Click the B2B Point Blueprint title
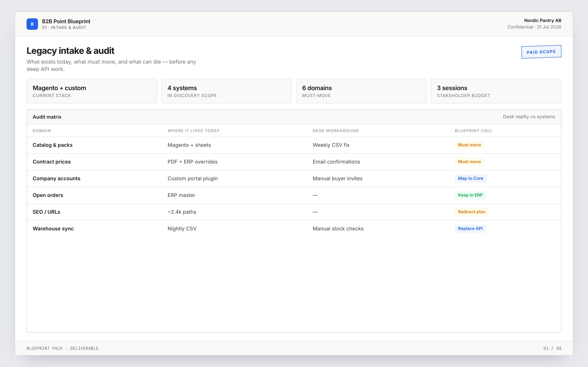This screenshot has width=588, height=367. click(66, 21)
